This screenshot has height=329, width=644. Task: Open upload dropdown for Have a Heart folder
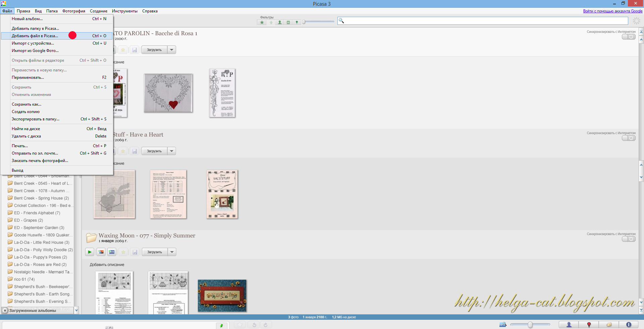pyautogui.click(x=172, y=151)
